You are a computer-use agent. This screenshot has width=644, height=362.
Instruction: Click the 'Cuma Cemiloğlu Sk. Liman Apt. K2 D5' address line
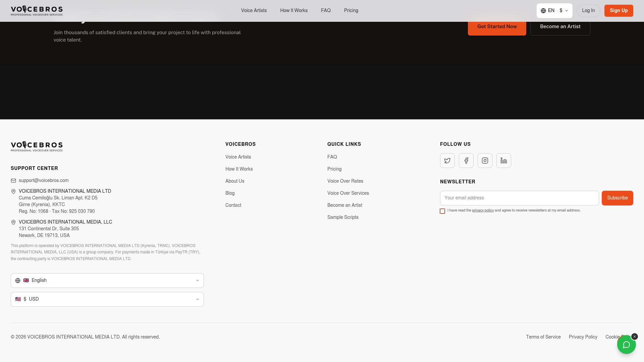[58, 198]
